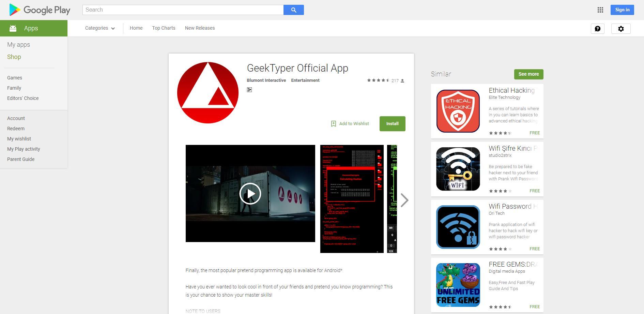Open the Entertainment category link

point(305,80)
